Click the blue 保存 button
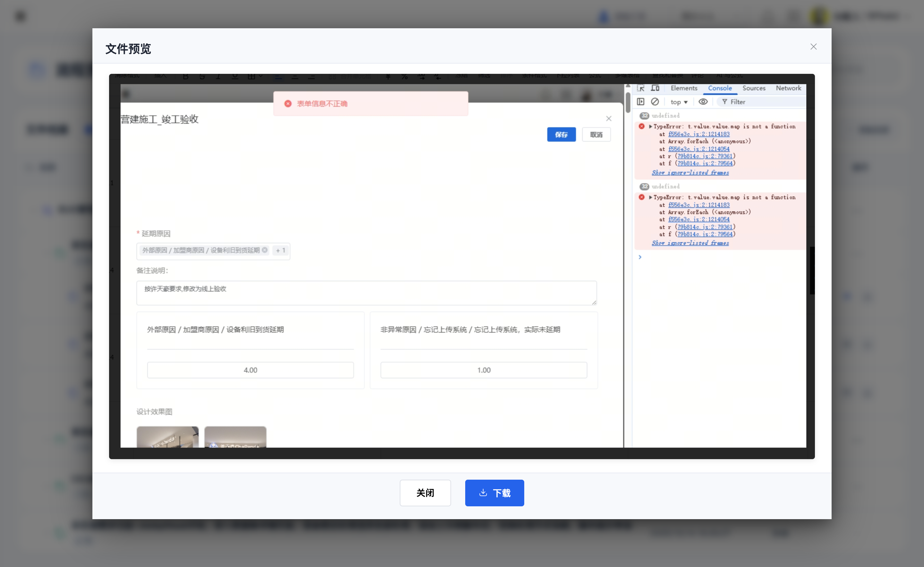The height and width of the screenshot is (567, 924). [x=561, y=134]
